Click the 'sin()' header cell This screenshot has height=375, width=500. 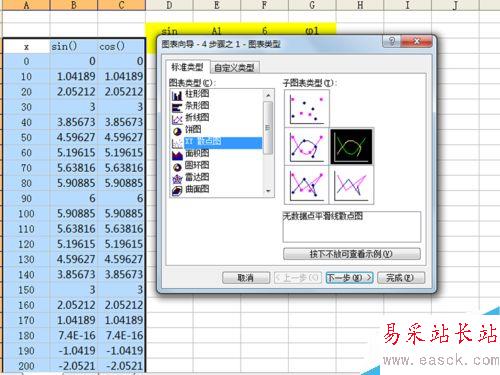pyautogui.click(x=74, y=46)
